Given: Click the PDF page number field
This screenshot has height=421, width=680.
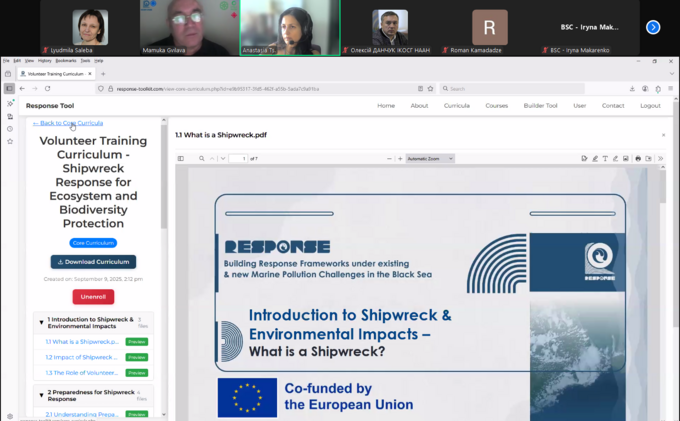Looking at the screenshot, I should [238, 159].
